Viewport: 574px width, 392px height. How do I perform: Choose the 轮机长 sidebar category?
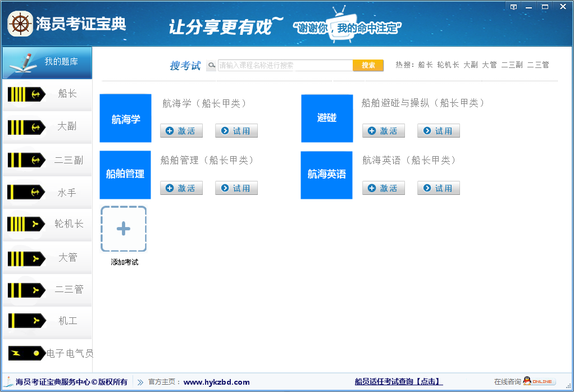click(x=47, y=224)
